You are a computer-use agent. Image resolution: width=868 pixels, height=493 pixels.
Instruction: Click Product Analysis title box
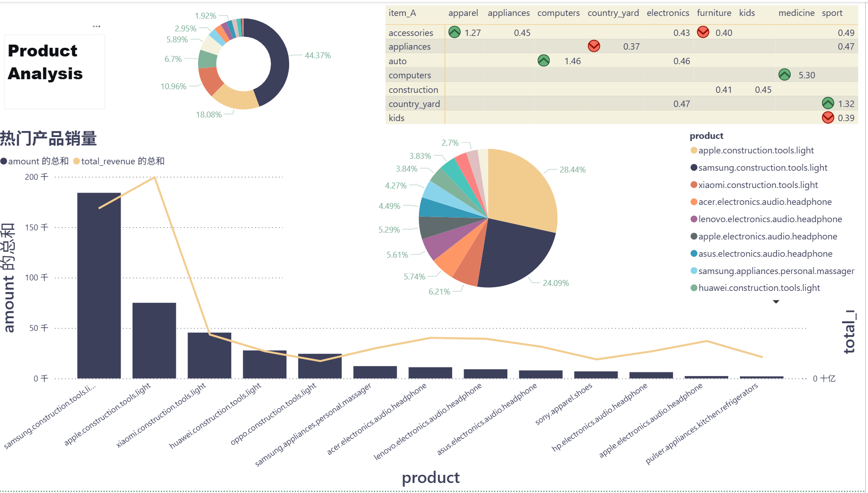click(55, 72)
